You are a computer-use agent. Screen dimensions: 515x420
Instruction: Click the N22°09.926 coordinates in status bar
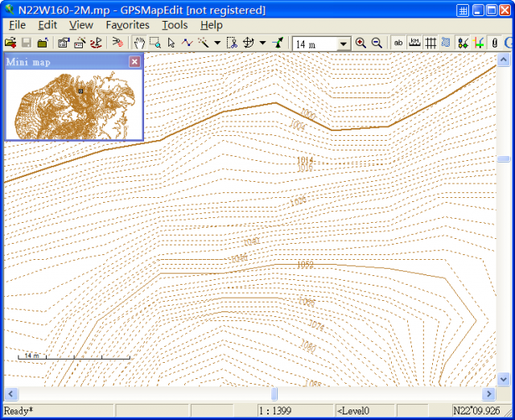(x=476, y=411)
